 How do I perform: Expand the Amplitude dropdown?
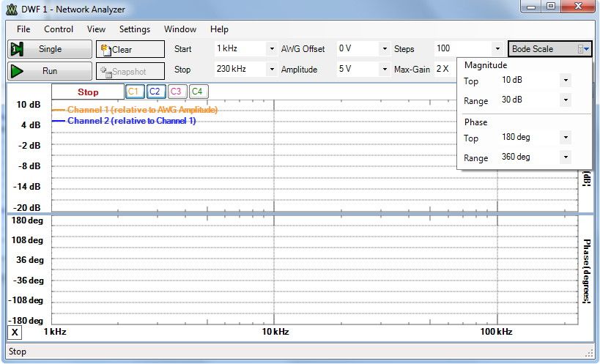385,70
